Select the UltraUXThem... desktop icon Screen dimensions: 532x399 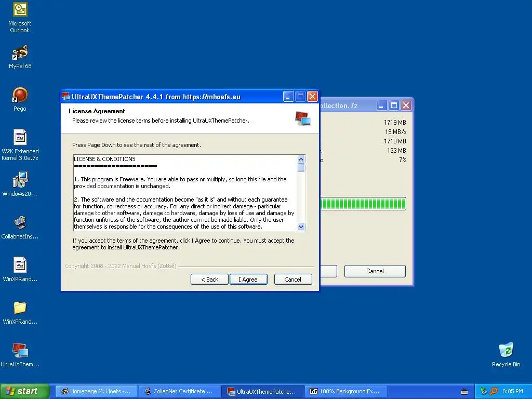point(20,355)
